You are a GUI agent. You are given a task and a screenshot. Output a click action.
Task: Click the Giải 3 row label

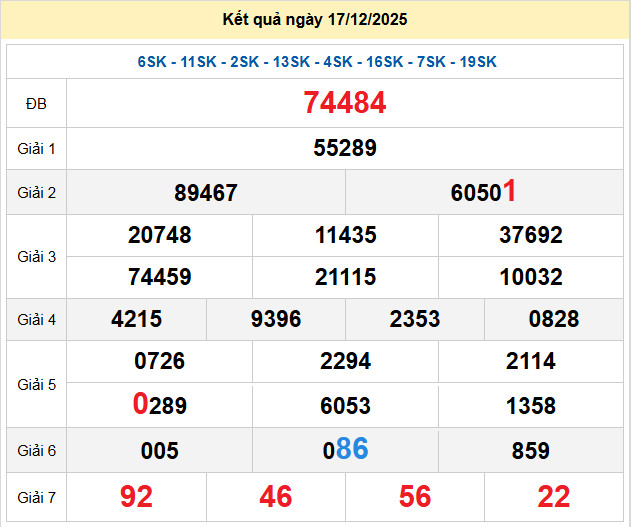tap(36, 256)
